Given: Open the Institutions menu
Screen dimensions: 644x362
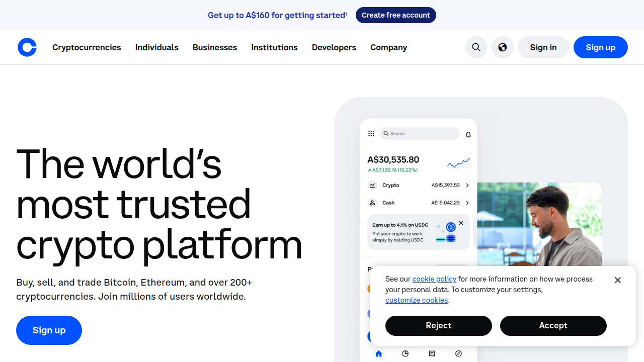Looking at the screenshot, I should pyautogui.click(x=274, y=47).
